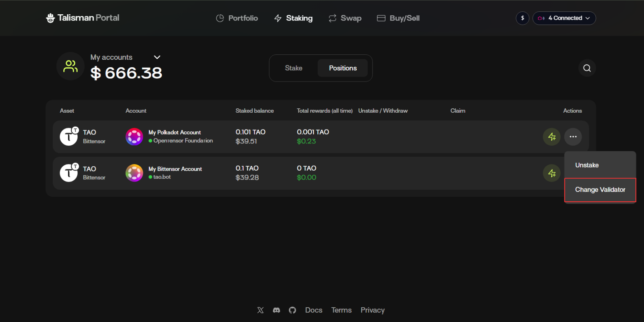Click the Talisman Portal logo
Image resolution: width=644 pixels, height=322 pixels.
[x=83, y=18]
